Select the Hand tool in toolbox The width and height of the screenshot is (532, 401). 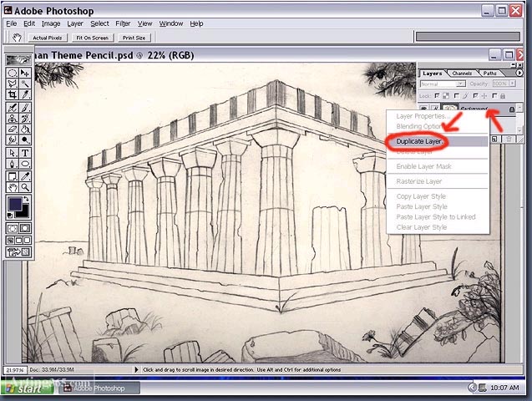(x=13, y=187)
